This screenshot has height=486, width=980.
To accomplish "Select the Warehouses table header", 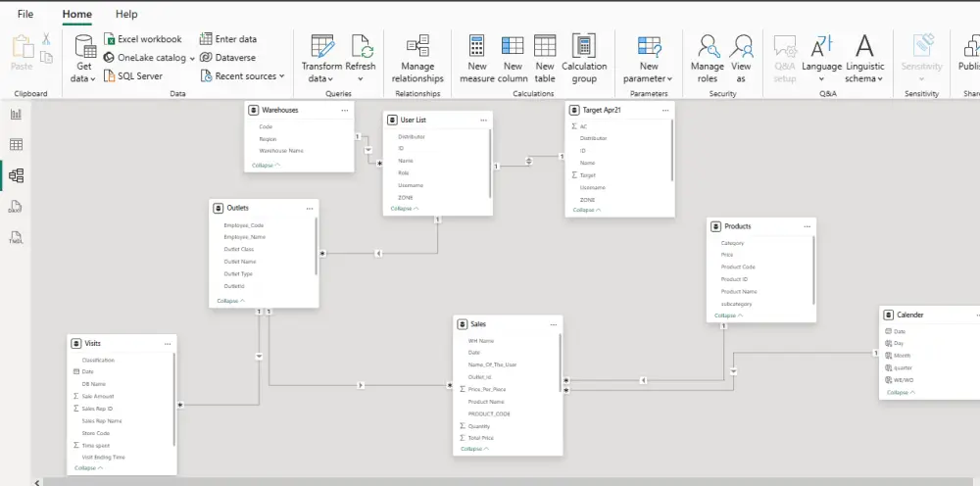I will click(x=299, y=110).
